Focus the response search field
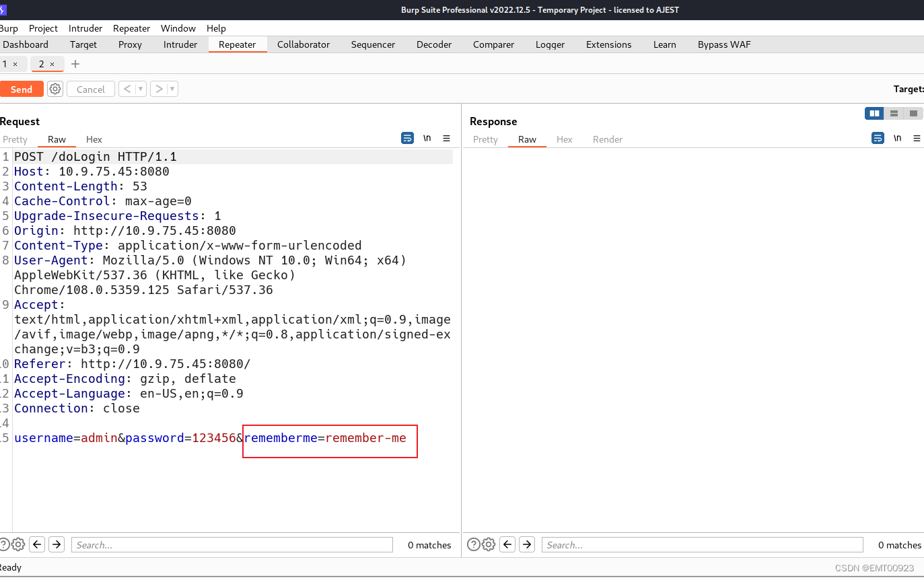The width and height of the screenshot is (924, 578). pyautogui.click(x=703, y=544)
